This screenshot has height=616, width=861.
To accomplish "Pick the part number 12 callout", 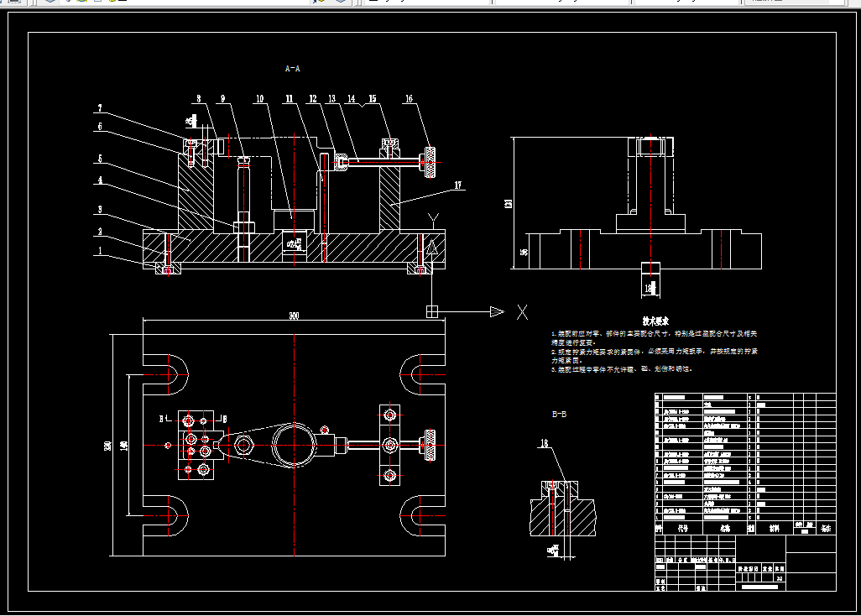I will click(x=313, y=99).
